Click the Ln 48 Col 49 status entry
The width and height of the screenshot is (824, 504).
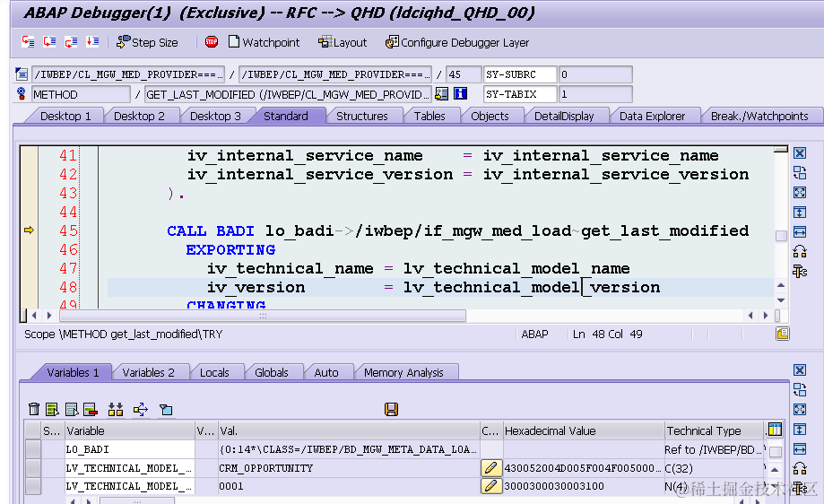pos(608,335)
